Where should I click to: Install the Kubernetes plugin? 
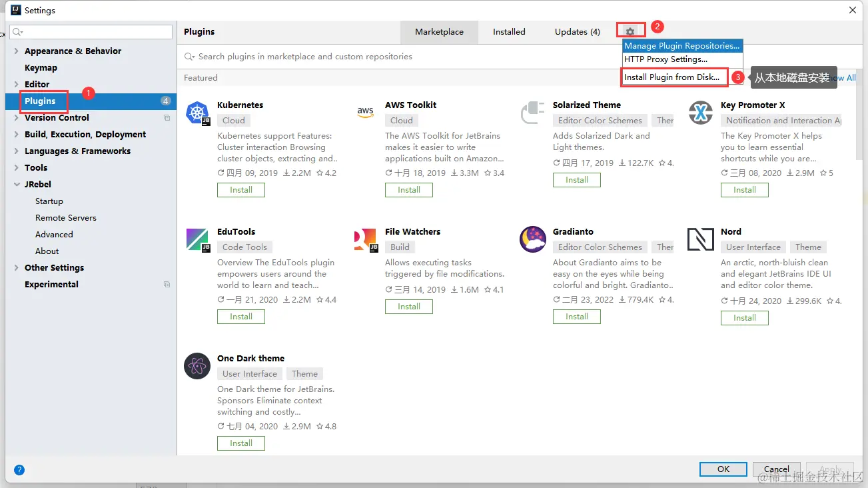(241, 190)
